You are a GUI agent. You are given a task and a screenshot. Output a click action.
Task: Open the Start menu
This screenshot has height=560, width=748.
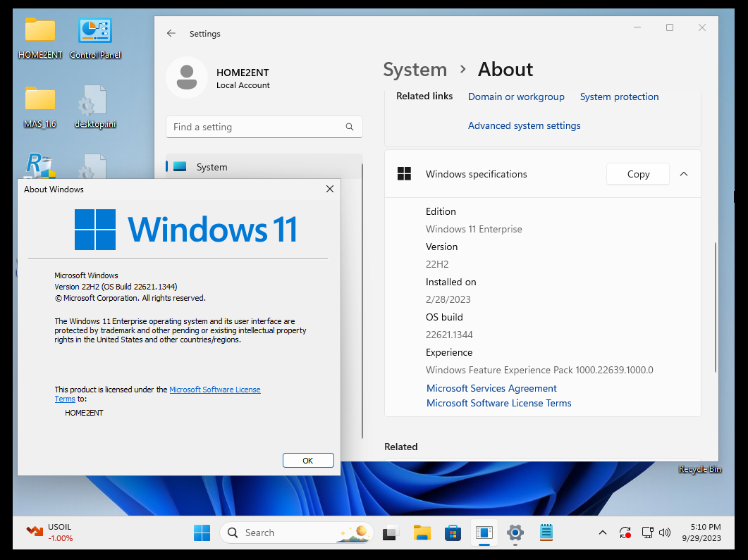click(202, 533)
